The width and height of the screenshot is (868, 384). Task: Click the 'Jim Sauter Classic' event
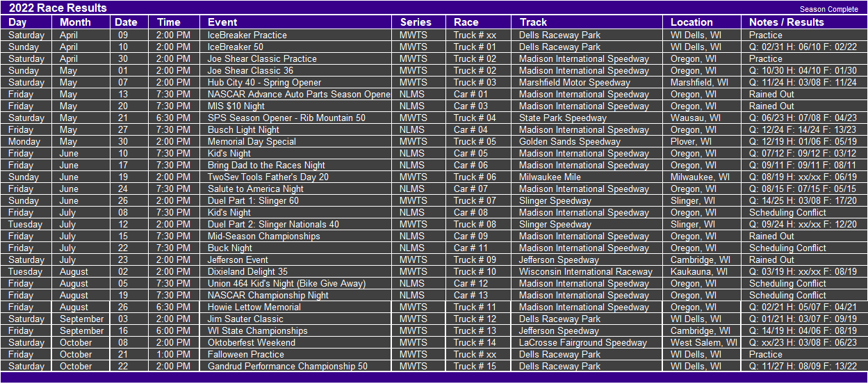point(245,319)
